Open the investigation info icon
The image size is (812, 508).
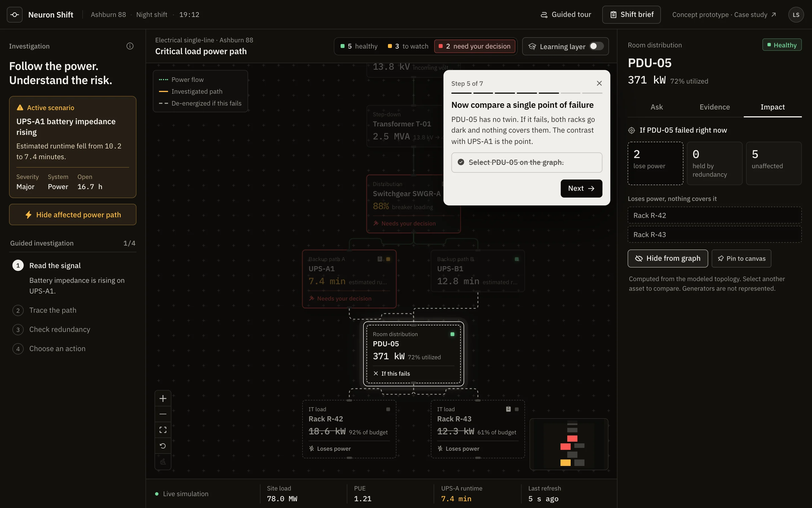(x=130, y=46)
